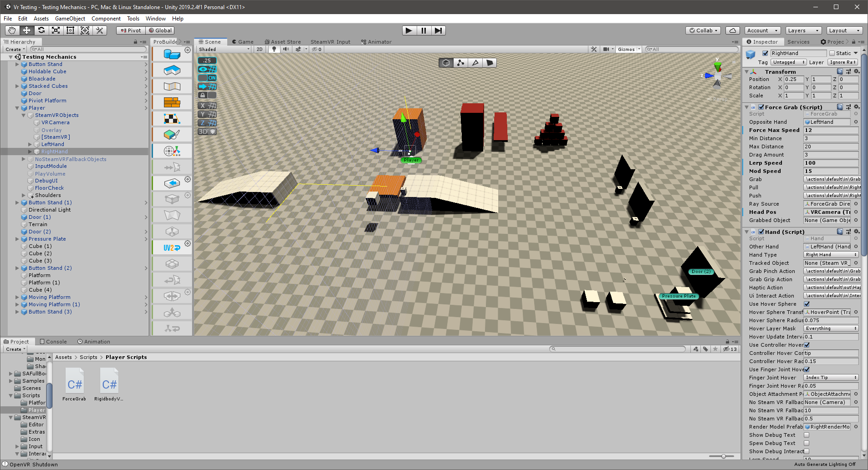
Task: Select ProBuilder face selection mode
Action: tap(490, 63)
